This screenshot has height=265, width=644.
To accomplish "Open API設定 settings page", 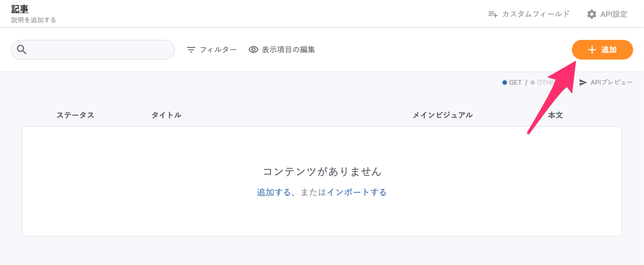I will point(614,14).
